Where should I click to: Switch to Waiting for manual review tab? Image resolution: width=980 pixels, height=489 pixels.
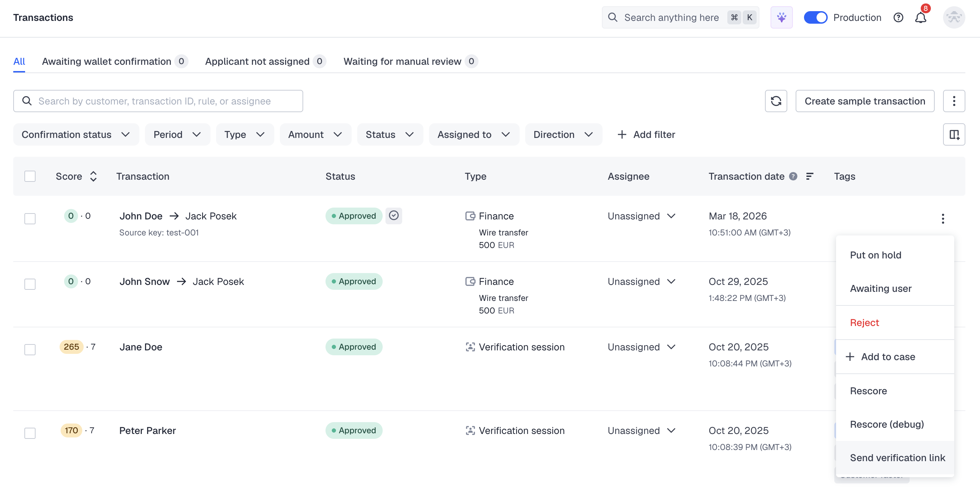point(402,62)
